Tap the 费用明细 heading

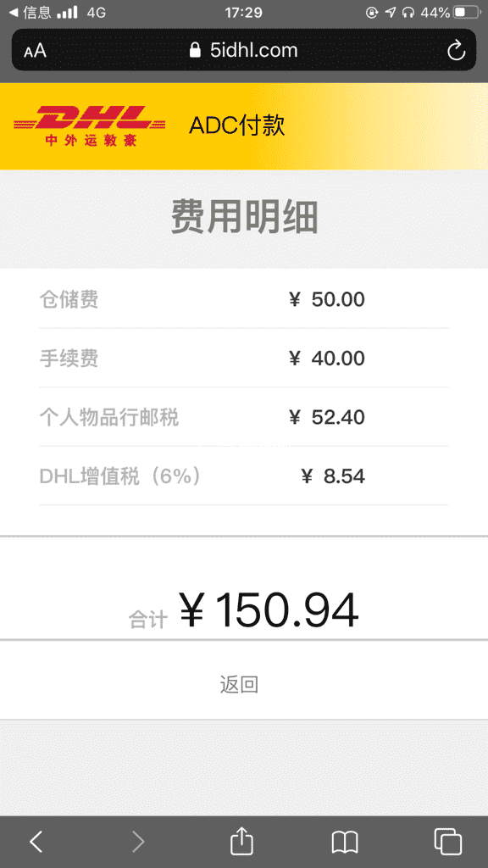(244, 218)
